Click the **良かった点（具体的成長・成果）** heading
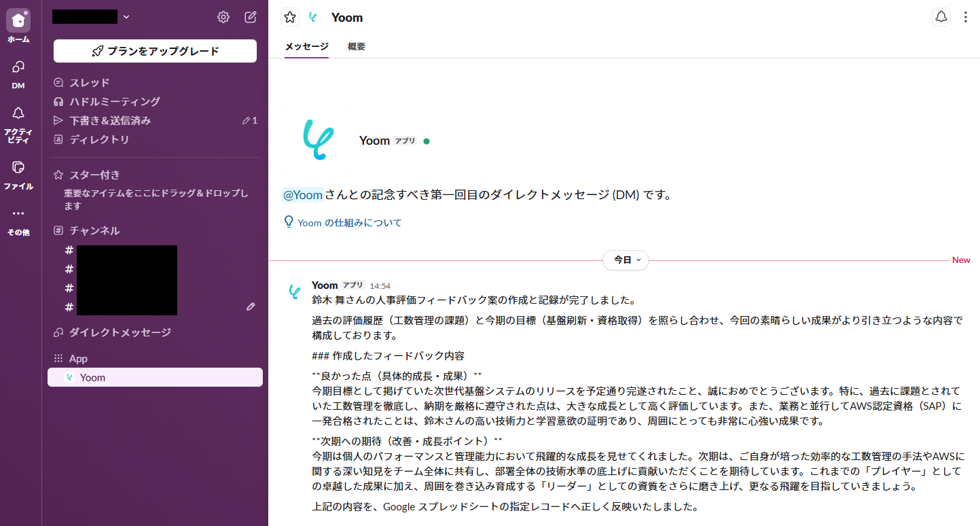 (x=397, y=376)
